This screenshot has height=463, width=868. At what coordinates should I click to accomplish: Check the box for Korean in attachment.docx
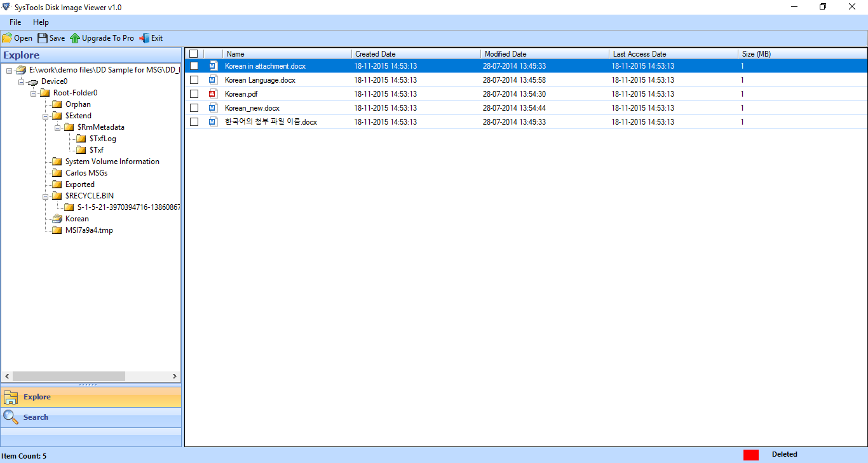pos(194,66)
